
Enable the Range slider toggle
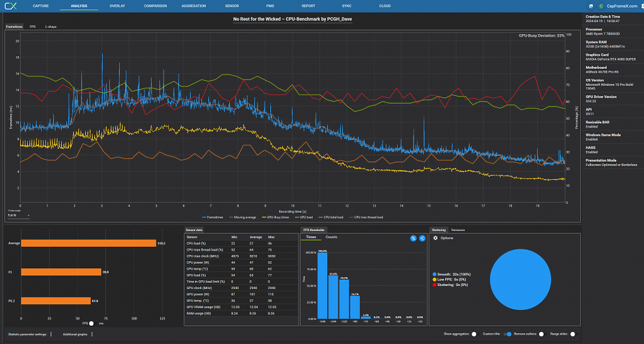click(x=573, y=334)
